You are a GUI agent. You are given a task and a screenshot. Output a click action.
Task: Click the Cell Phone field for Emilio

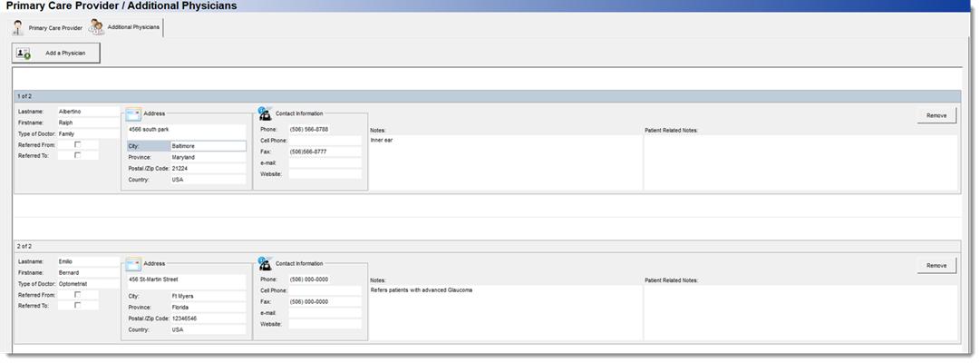tap(325, 291)
